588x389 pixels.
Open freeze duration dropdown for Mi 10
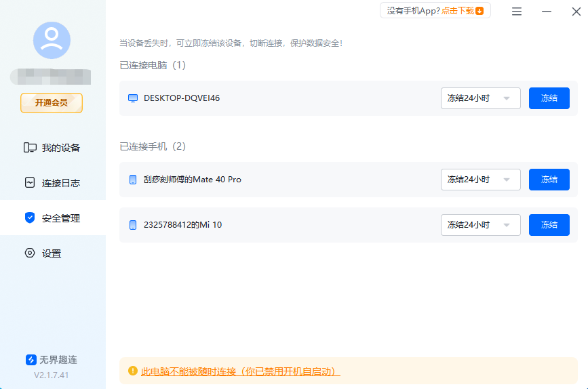click(480, 225)
